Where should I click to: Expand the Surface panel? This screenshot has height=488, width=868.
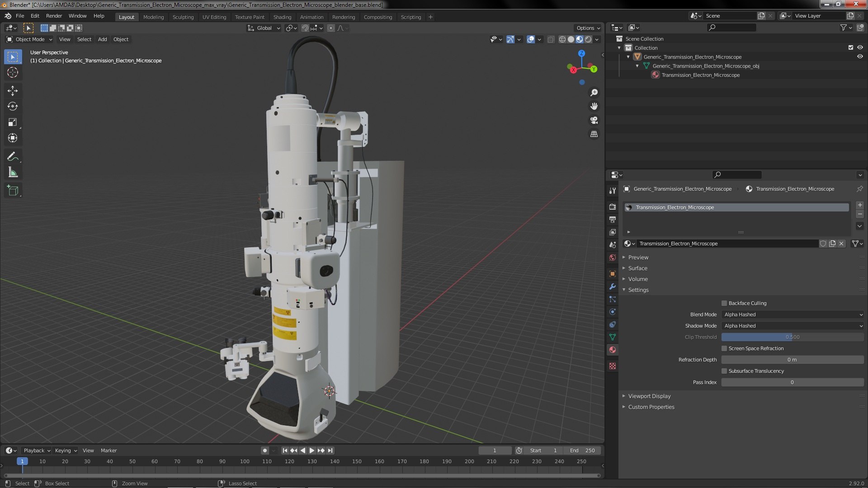point(638,268)
